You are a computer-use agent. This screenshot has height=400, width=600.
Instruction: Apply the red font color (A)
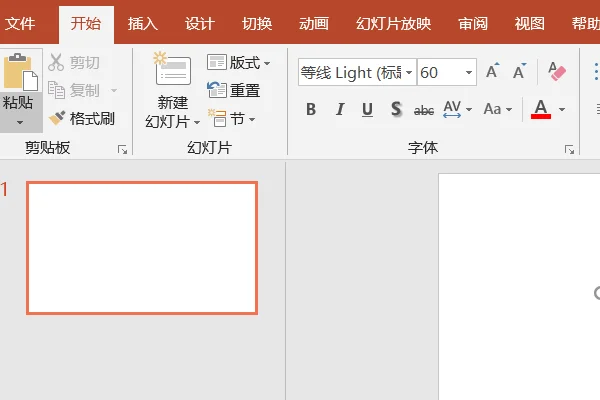coord(541,109)
